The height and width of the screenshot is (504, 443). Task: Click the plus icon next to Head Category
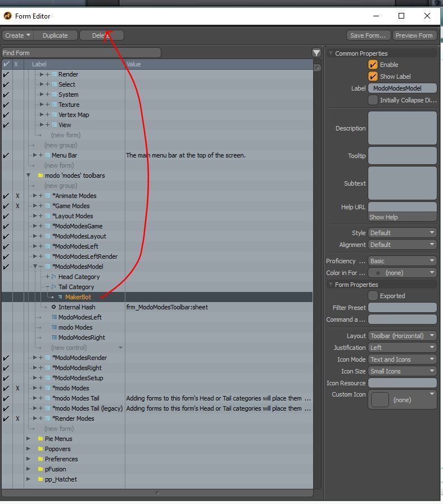(x=48, y=277)
